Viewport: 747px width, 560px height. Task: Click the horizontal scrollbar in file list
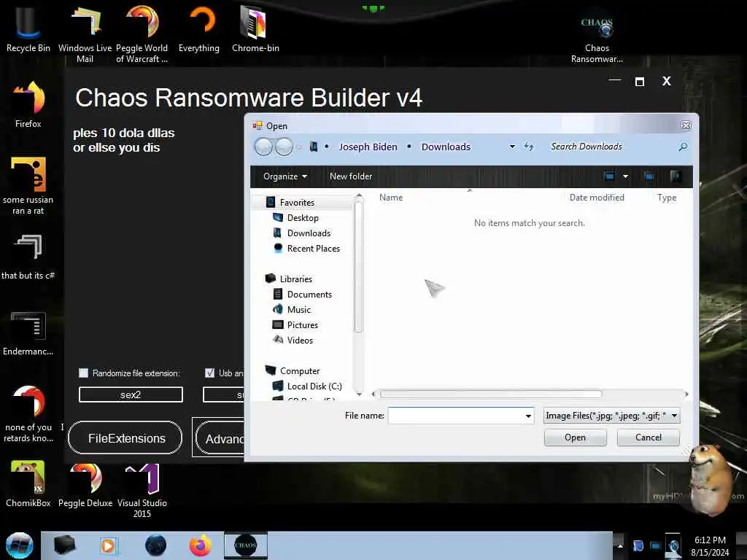[491, 394]
